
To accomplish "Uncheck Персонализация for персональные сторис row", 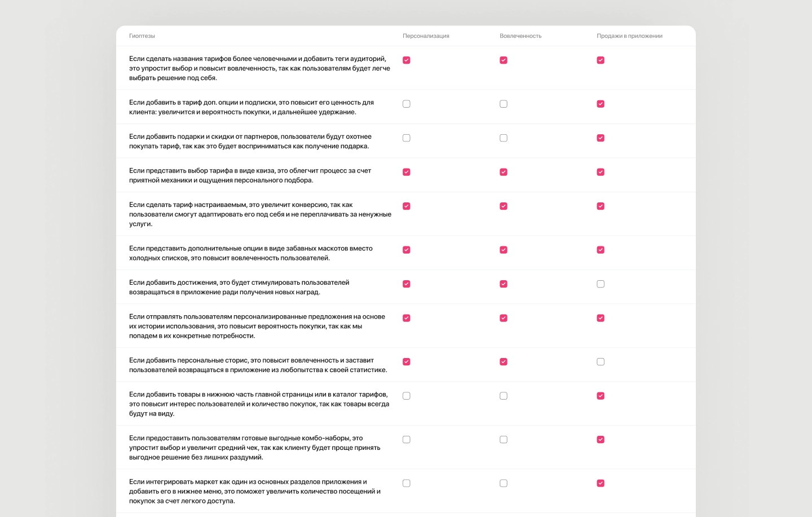I will pyautogui.click(x=407, y=362).
